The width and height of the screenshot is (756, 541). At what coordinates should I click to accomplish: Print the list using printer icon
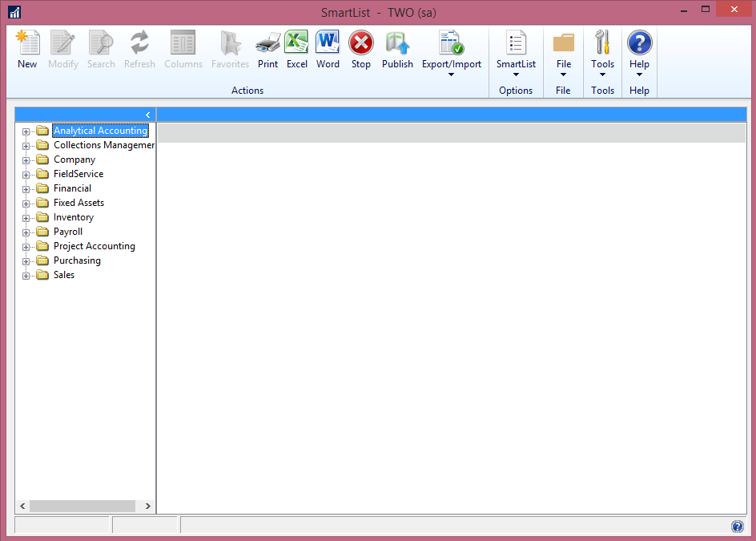click(267, 42)
